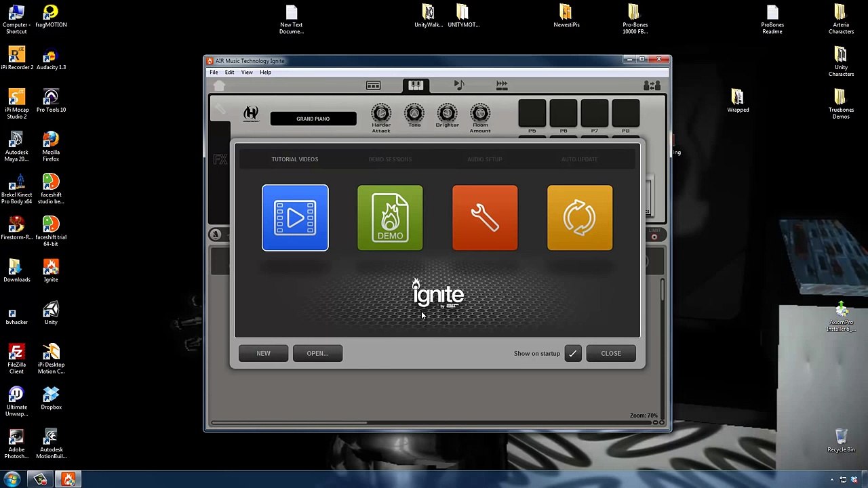This screenshot has height=488, width=868.
Task: Select the Auto Update tab label
Action: [x=580, y=159]
